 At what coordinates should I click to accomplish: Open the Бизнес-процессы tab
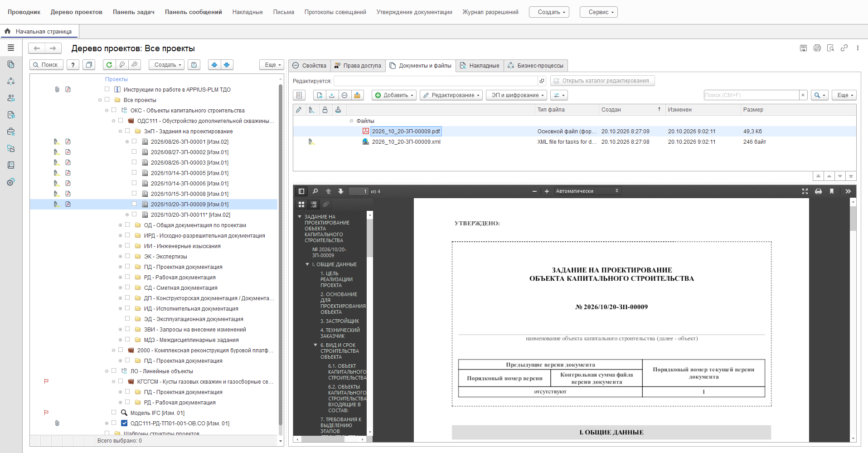[x=536, y=65]
